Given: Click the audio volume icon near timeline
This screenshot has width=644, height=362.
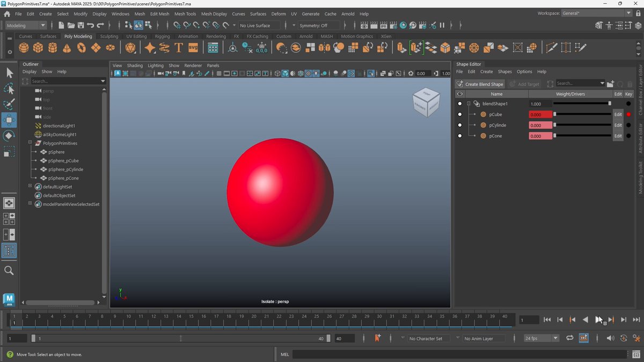Looking at the screenshot, I should (610, 338).
